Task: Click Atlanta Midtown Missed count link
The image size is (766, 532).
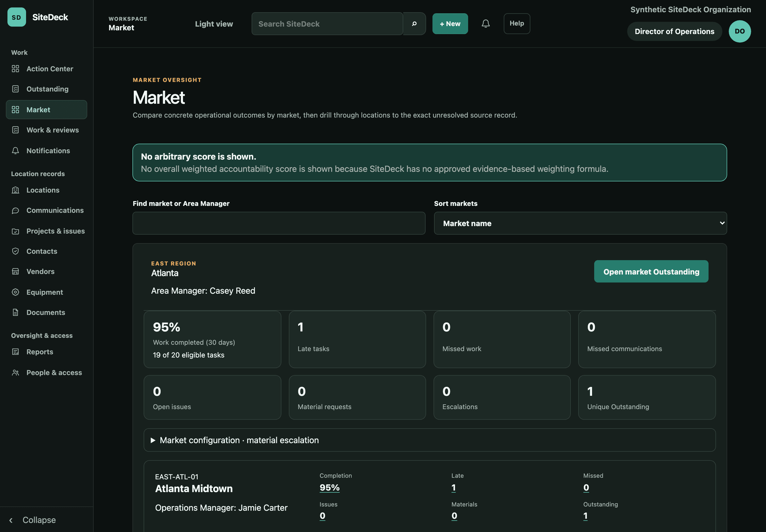Action: (x=586, y=487)
